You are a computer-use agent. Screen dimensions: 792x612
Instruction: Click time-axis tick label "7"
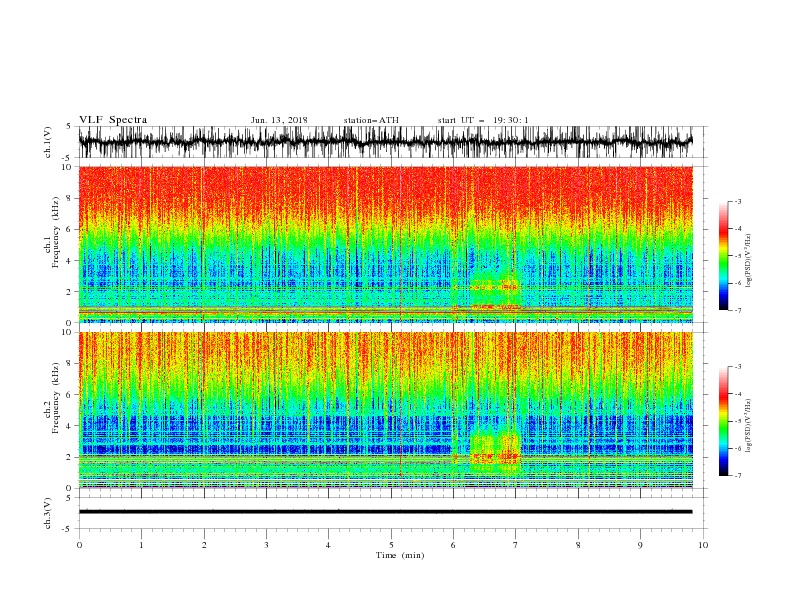pyautogui.click(x=516, y=545)
